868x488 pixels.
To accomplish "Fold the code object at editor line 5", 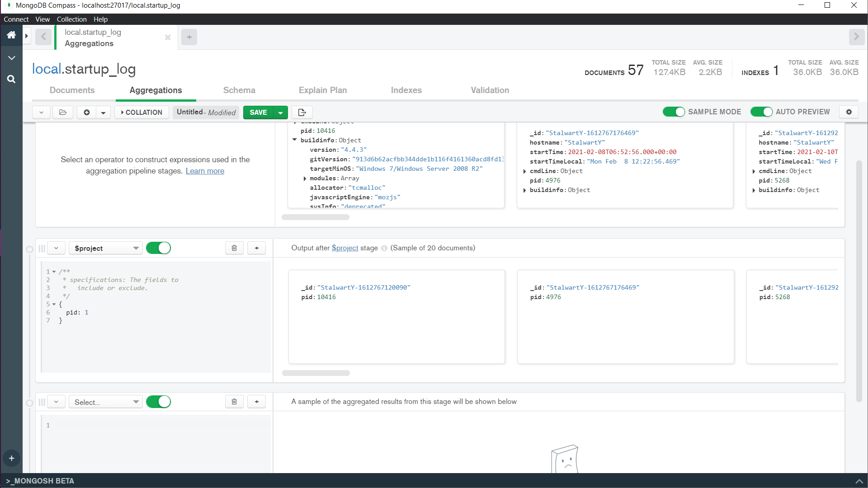I will [54, 305].
